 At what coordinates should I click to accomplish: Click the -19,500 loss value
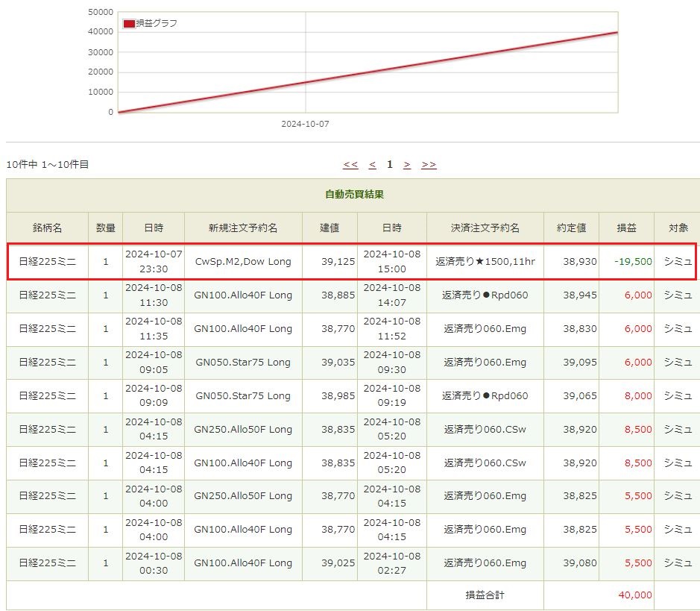coord(633,262)
